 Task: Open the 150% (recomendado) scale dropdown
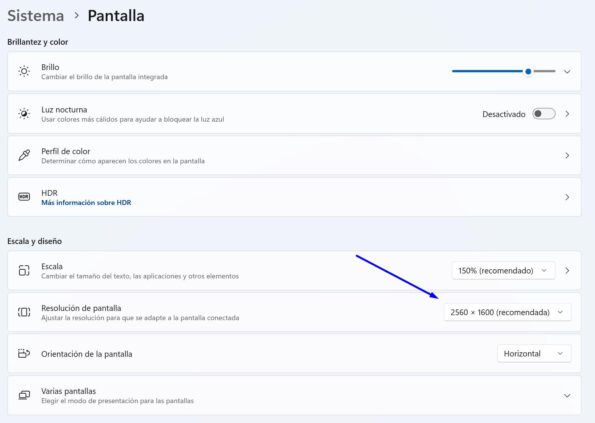(x=503, y=270)
